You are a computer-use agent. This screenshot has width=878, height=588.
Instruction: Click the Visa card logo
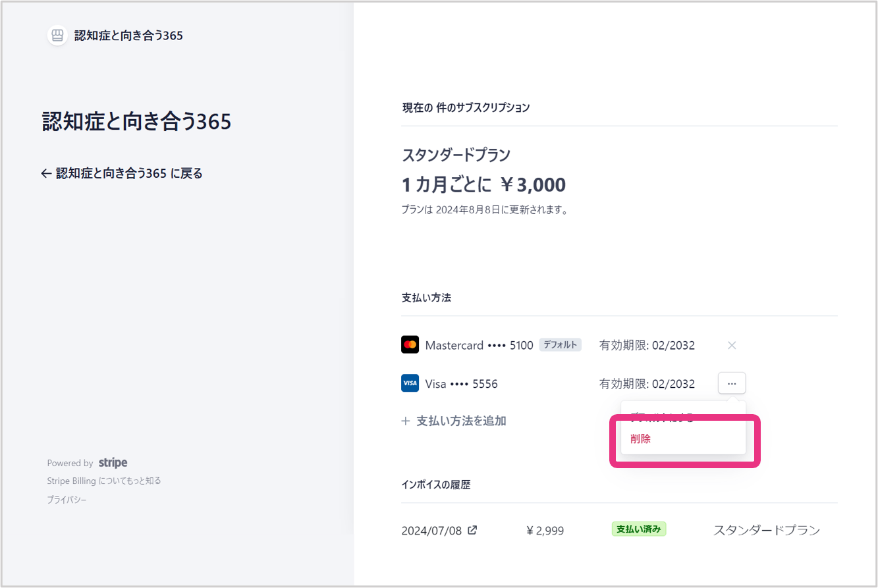pos(410,383)
